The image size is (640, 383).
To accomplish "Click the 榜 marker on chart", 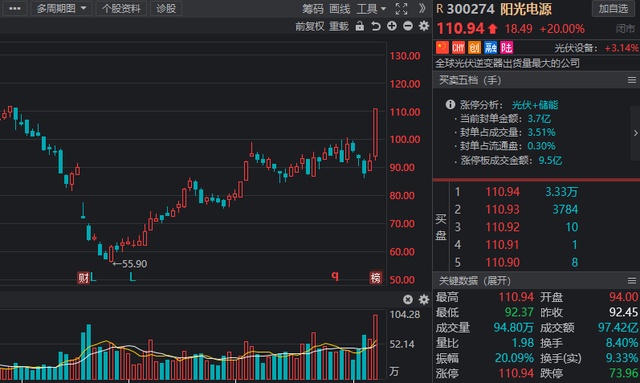I will [x=376, y=278].
